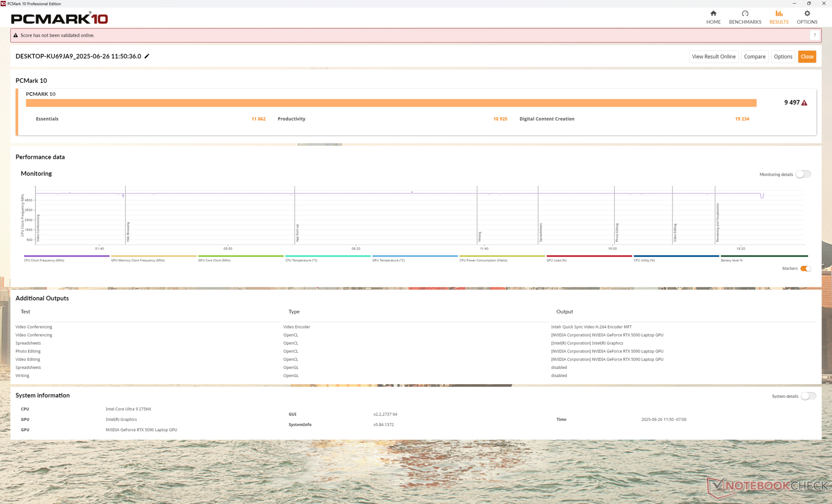The image size is (832, 504).
Task: Select the CPU Clock Frequency legend swatch
Action: tap(66, 256)
